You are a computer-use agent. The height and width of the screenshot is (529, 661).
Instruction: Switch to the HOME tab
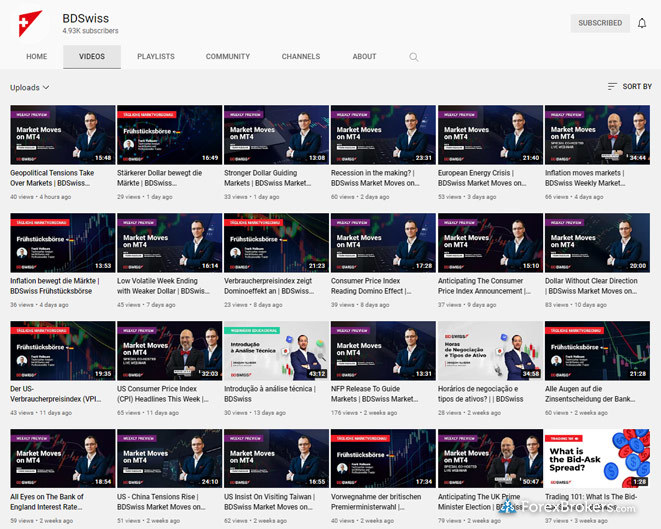pyautogui.click(x=37, y=56)
